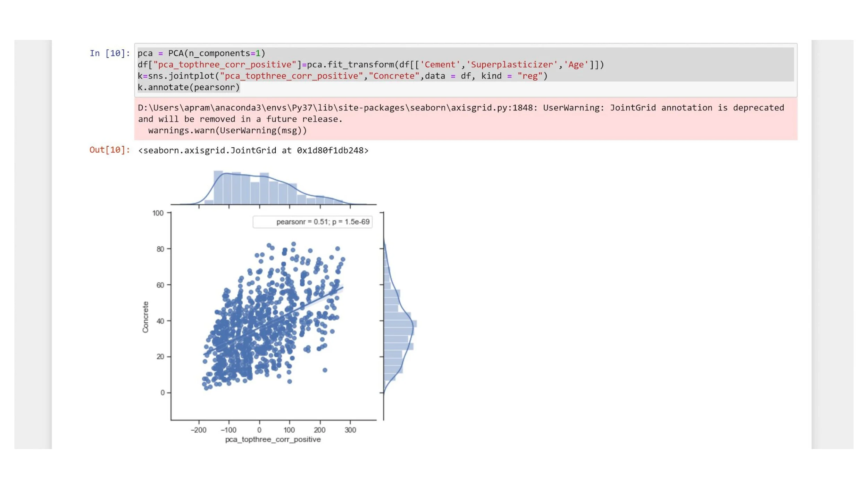Click the 'Cement' string in the code

pos(440,65)
